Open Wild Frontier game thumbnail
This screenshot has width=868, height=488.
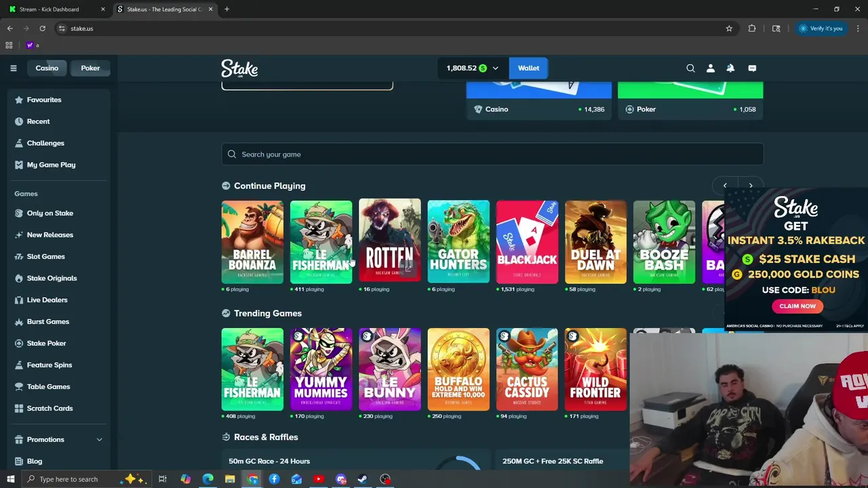click(x=595, y=369)
